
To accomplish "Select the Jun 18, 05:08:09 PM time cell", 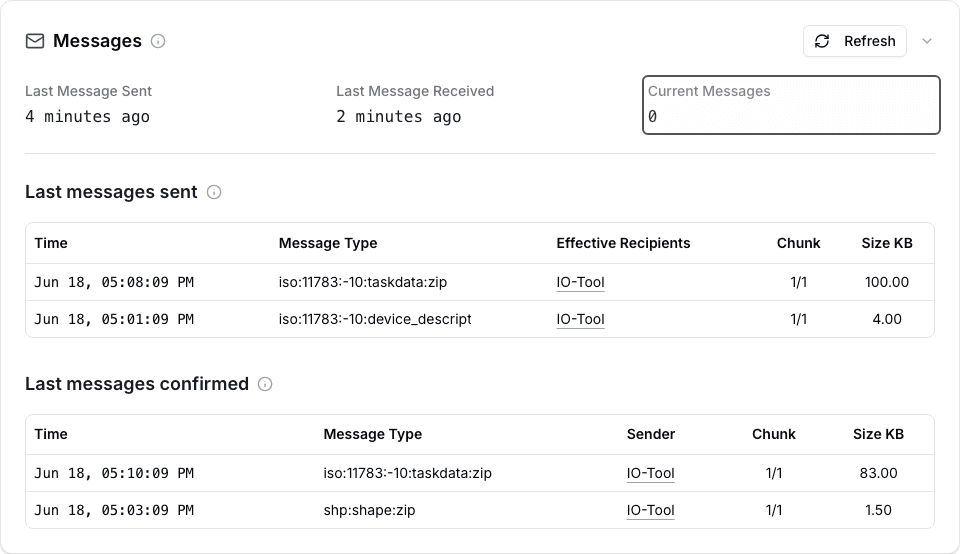I will [x=114, y=282].
